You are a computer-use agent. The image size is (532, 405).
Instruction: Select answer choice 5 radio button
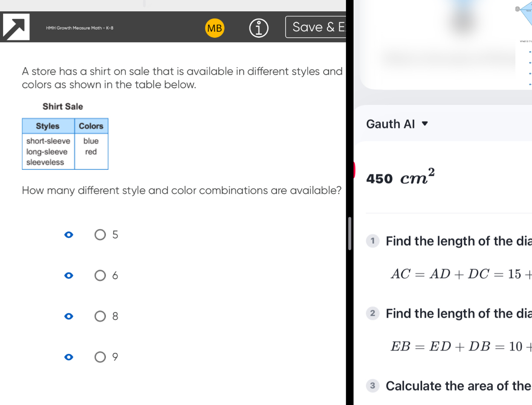[x=100, y=235]
